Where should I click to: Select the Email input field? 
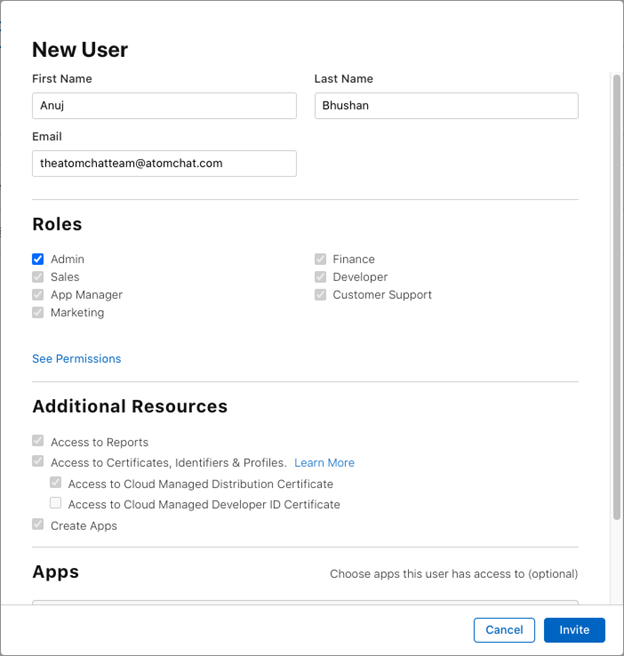(164, 163)
